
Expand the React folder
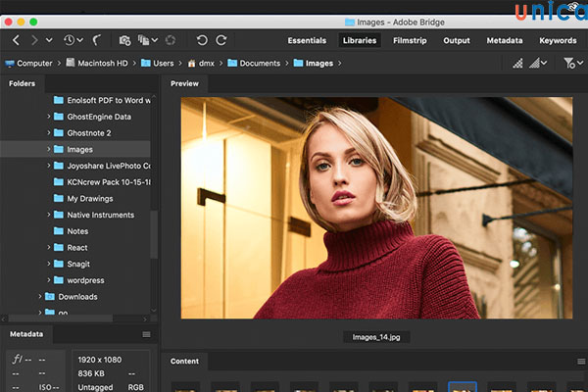point(48,248)
